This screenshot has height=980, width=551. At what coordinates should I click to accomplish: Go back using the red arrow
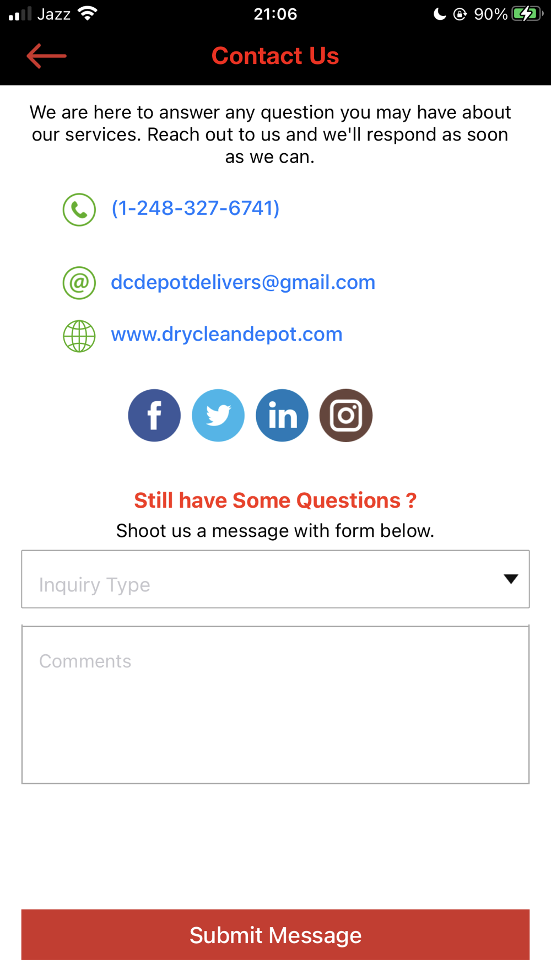pyautogui.click(x=46, y=56)
